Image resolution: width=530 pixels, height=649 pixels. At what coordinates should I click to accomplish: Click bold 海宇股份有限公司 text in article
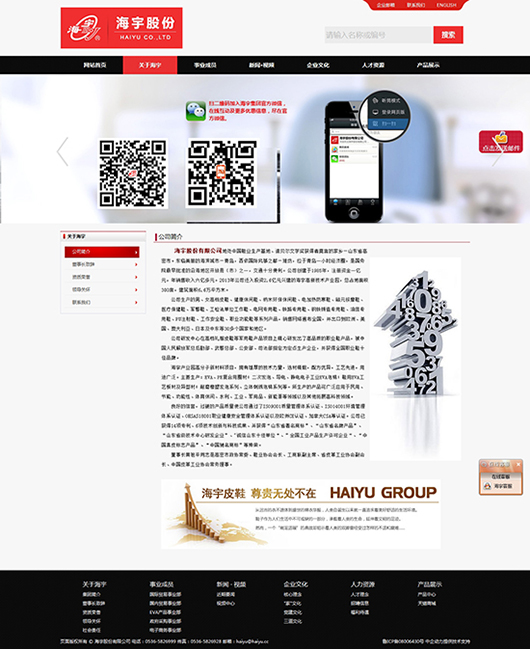click(198, 250)
